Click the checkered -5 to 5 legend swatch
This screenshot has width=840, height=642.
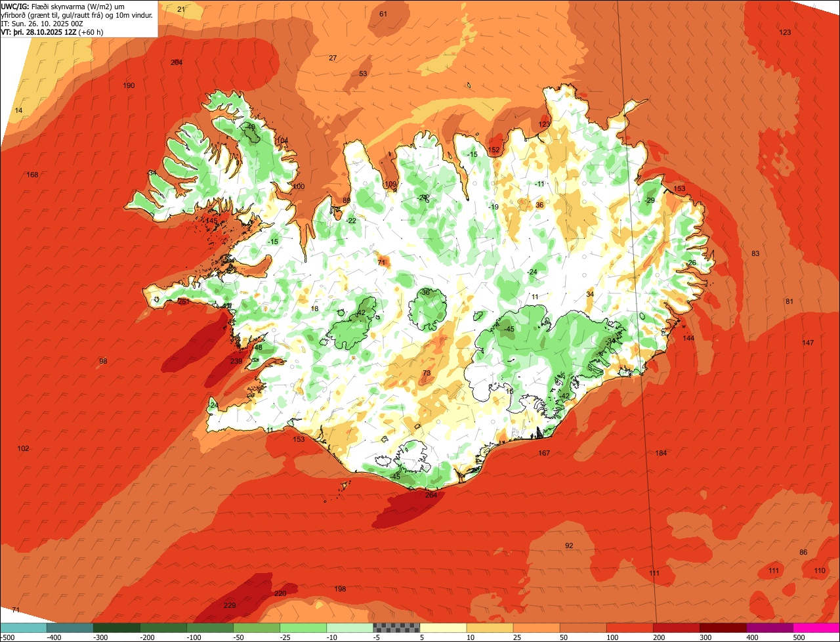coord(396,628)
